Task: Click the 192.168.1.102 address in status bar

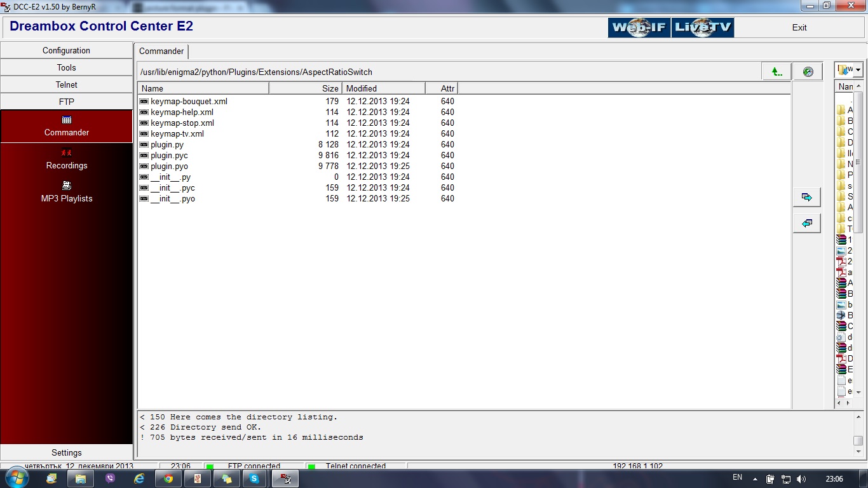Action: pos(637,466)
